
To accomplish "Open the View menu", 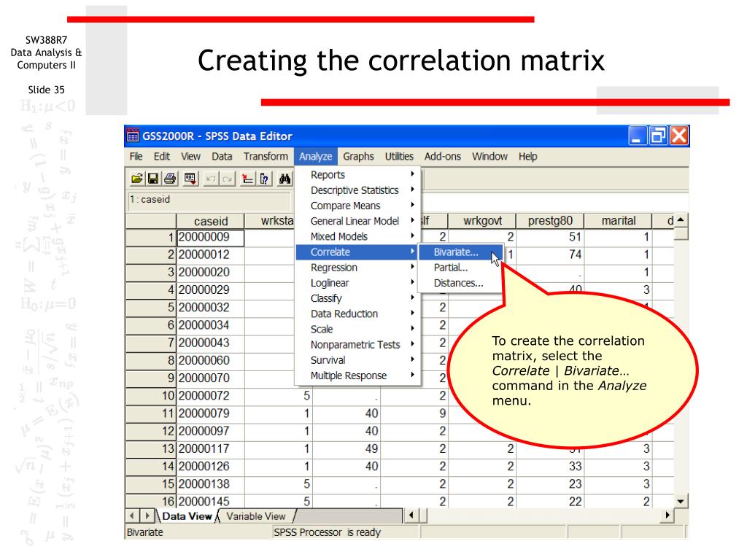I will pyautogui.click(x=190, y=156).
